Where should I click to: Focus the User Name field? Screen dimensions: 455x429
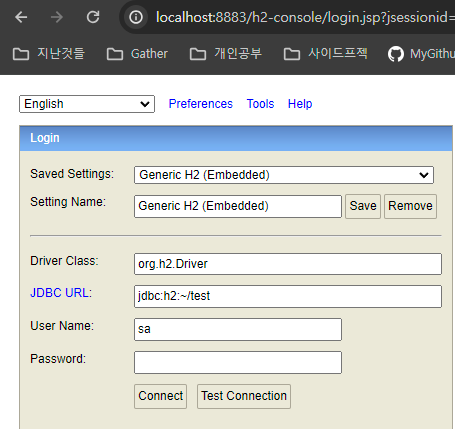238,329
